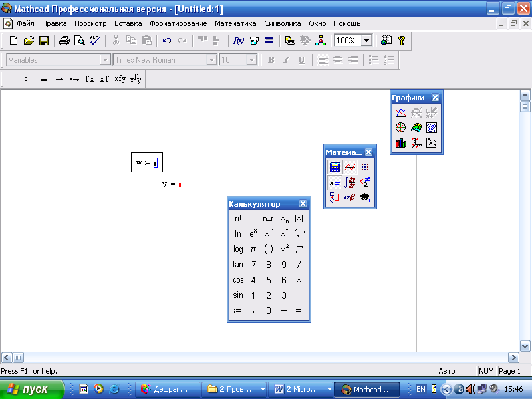Insert a 3D scatter plot from Графики
Screen dimensions: 532x399
416,143
